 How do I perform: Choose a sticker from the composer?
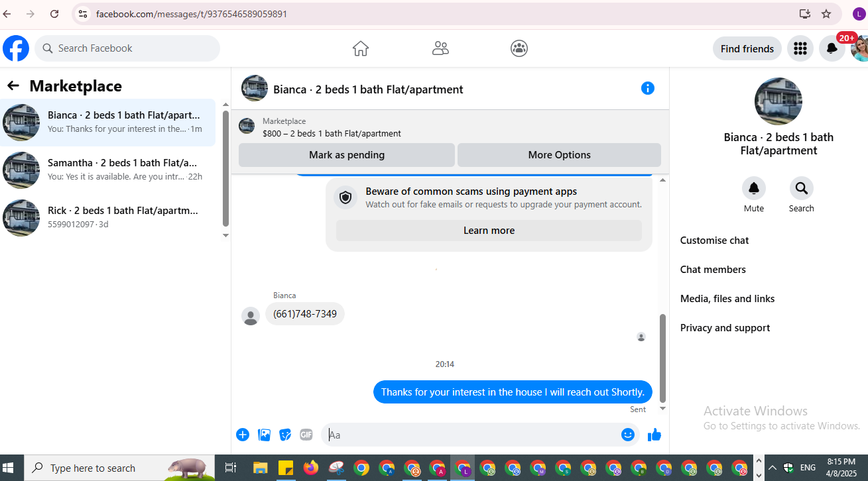click(x=285, y=435)
